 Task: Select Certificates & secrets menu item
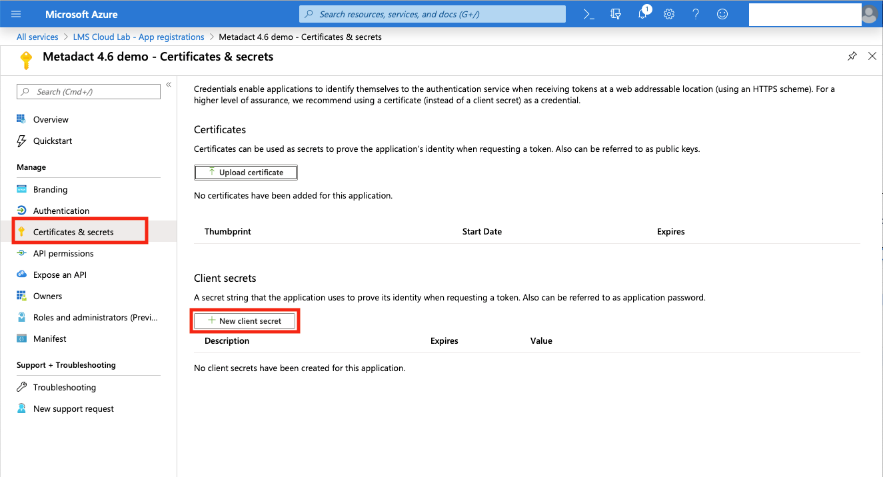click(73, 232)
